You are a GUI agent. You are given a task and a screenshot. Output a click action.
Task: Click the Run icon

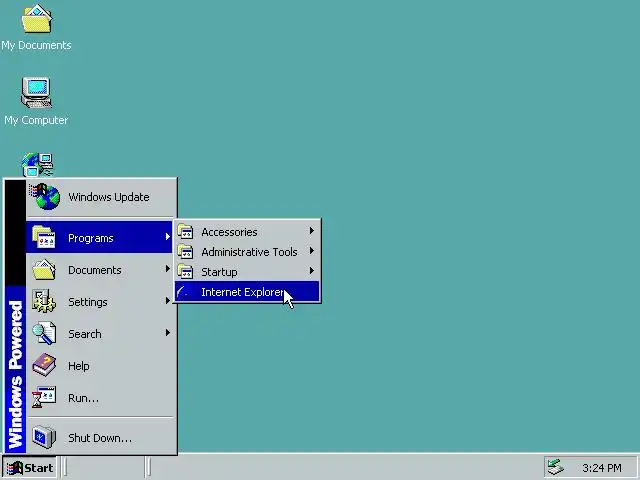click(x=44, y=397)
